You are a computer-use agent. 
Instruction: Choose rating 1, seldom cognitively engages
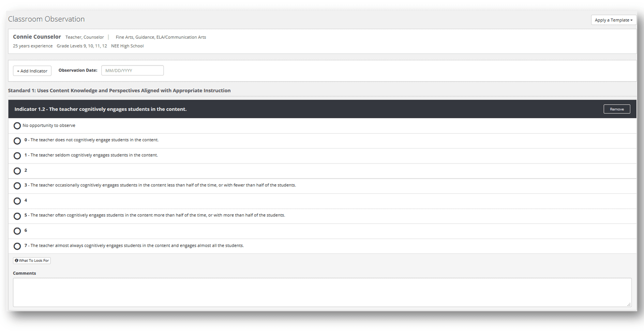[x=17, y=156]
